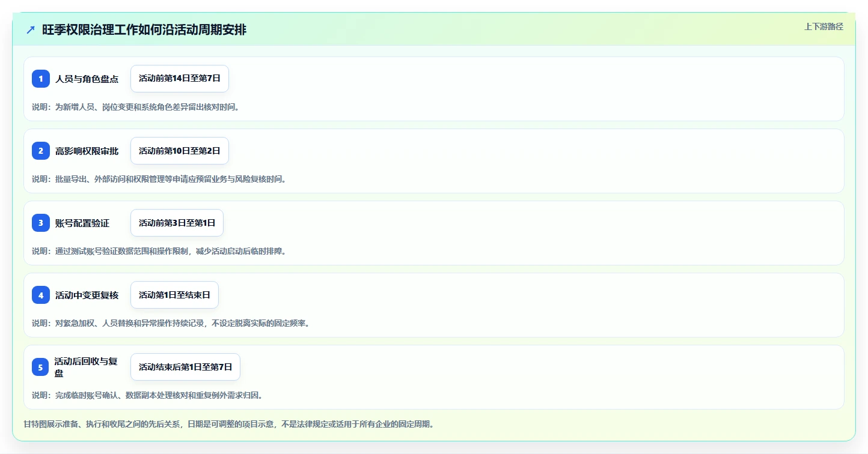Select the step 4 number badge
Viewport: 868px width, 454px height.
[41, 295]
